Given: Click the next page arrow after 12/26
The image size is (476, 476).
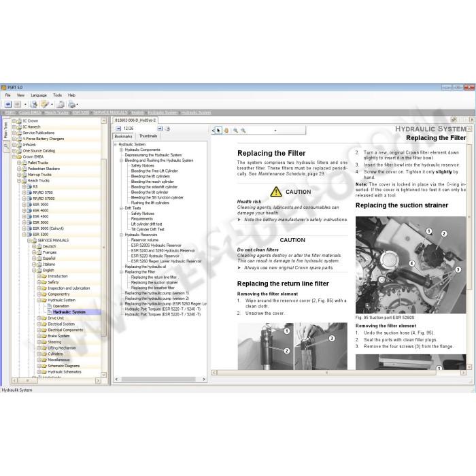Looking at the screenshot, I should 160,129.
